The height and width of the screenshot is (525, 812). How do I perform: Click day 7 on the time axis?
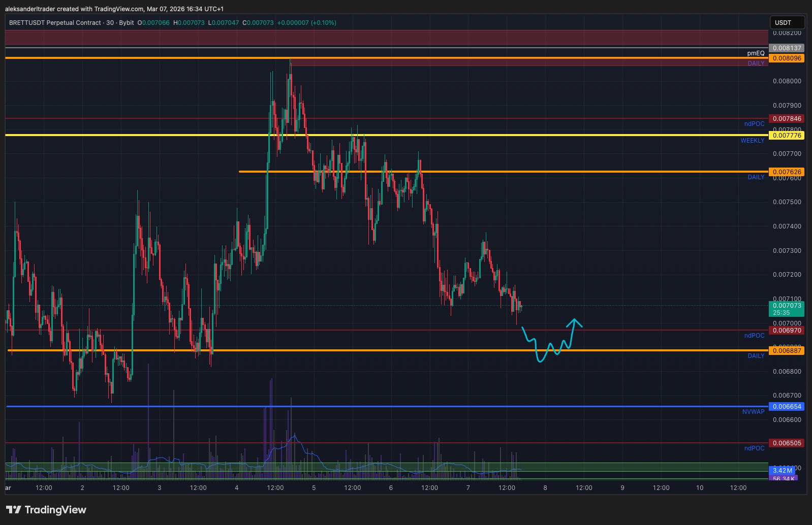(468, 488)
